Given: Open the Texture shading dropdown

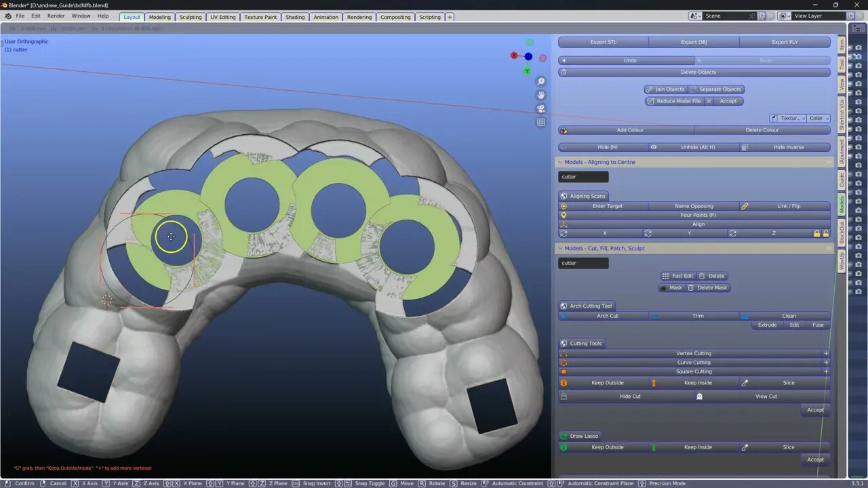Looking at the screenshot, I should [x=788, y=118].
